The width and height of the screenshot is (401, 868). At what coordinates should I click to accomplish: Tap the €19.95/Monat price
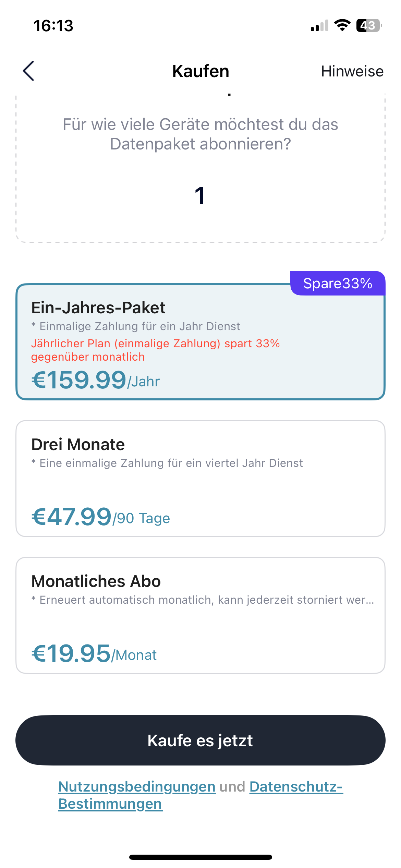click(x=94, y=654)
